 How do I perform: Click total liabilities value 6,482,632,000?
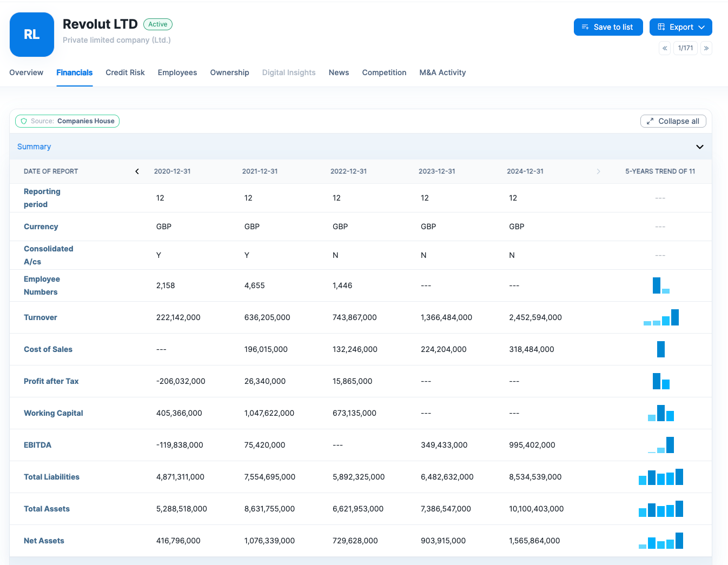(x=447, y=477)
